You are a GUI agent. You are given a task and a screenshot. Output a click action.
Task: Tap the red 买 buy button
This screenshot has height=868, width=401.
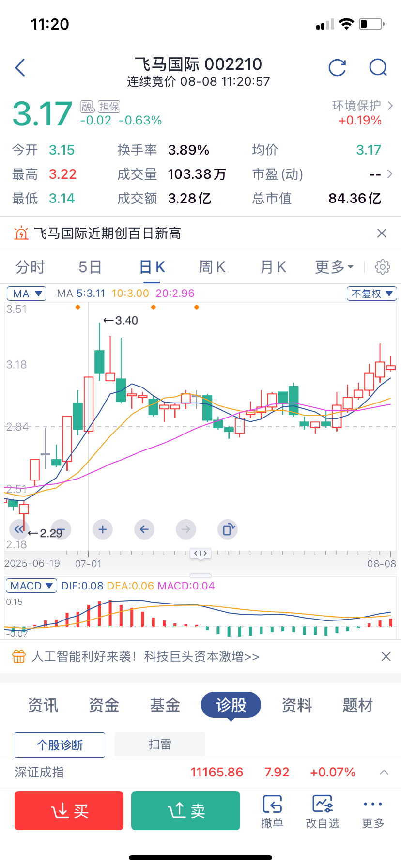pos(69,811)
